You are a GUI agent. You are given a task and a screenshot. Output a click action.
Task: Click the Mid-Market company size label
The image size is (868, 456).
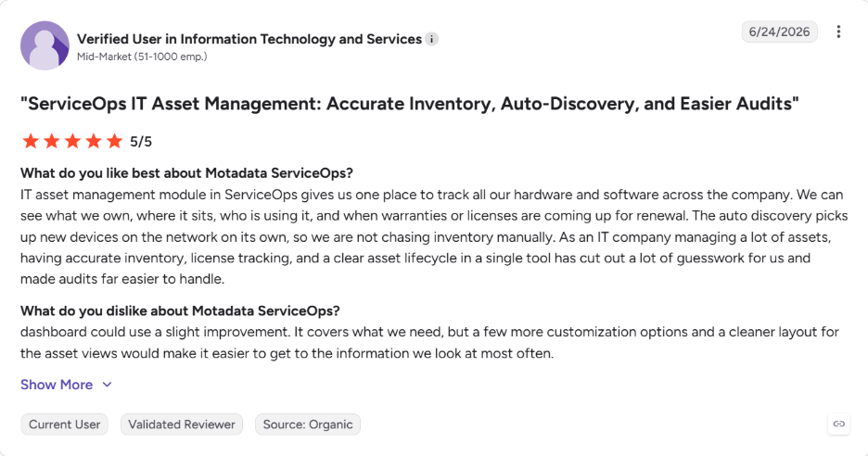142,57
